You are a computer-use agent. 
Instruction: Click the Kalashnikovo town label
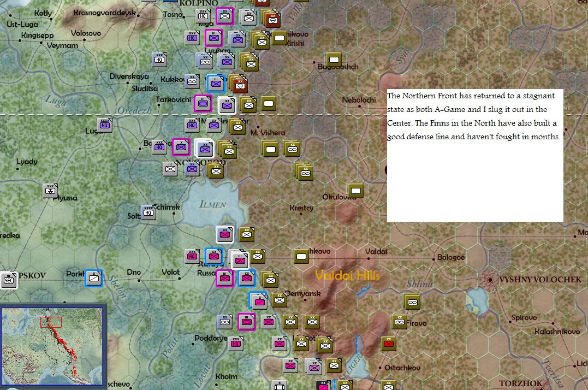pyautogui.click(x=557, y=332)
